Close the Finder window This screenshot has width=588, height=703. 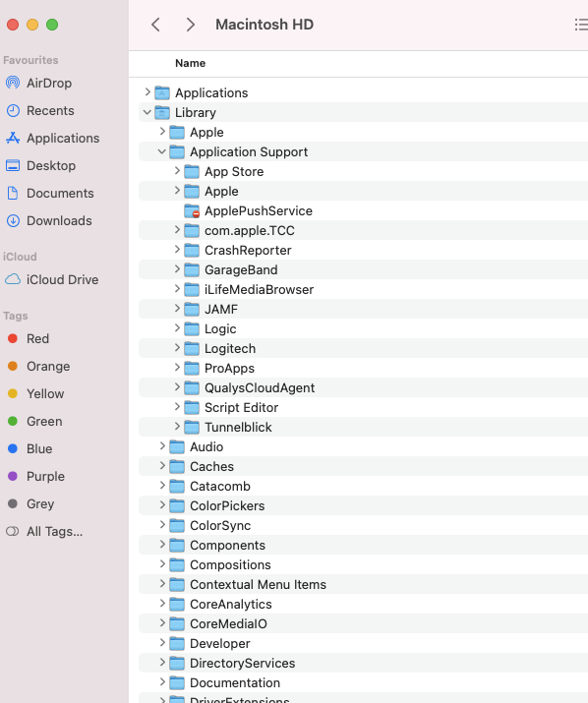click(13, 25)
